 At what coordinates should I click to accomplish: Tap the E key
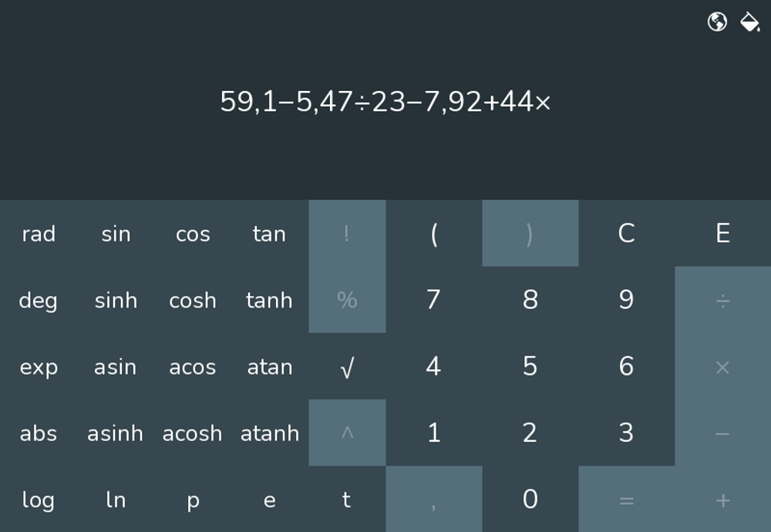point(723,233)
